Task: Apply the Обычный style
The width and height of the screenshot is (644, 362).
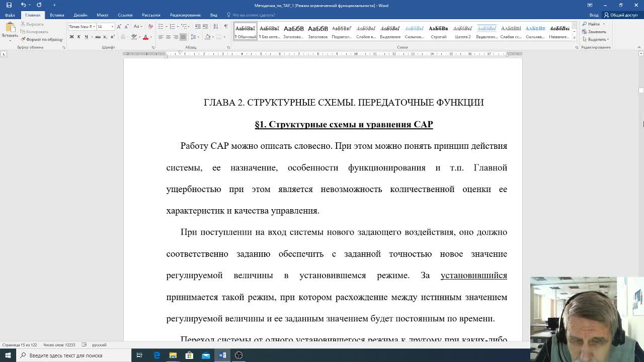Action: tap(245, 32)
